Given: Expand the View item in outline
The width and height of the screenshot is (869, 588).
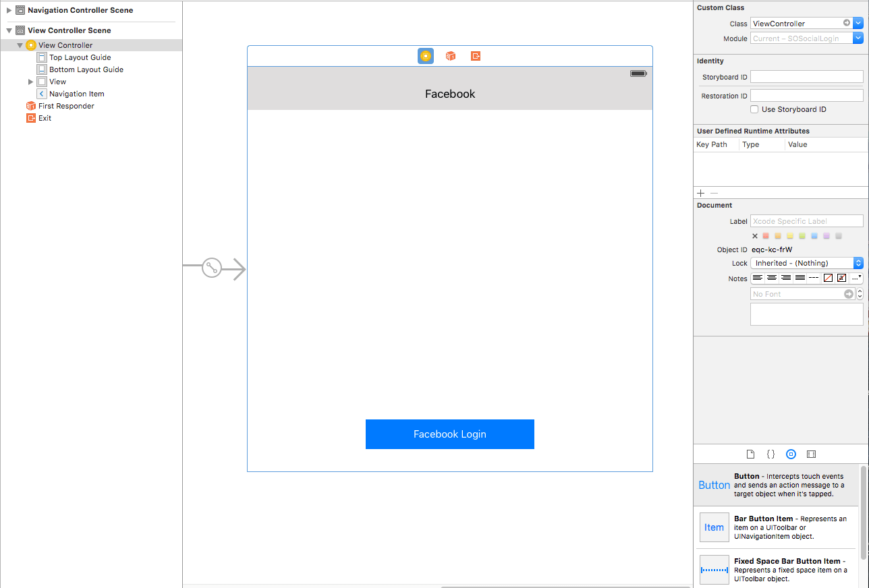Looking at the screenshot, I should (30, 82).
